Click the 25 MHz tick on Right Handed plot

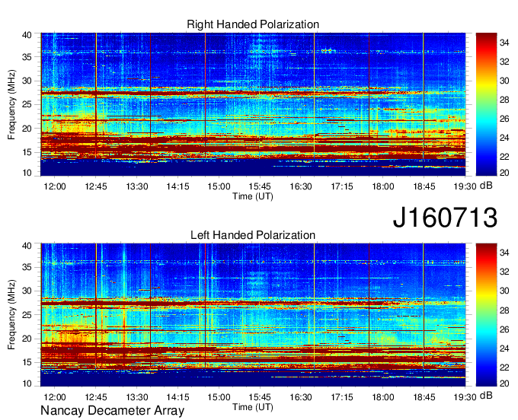(x=27, y=104)
